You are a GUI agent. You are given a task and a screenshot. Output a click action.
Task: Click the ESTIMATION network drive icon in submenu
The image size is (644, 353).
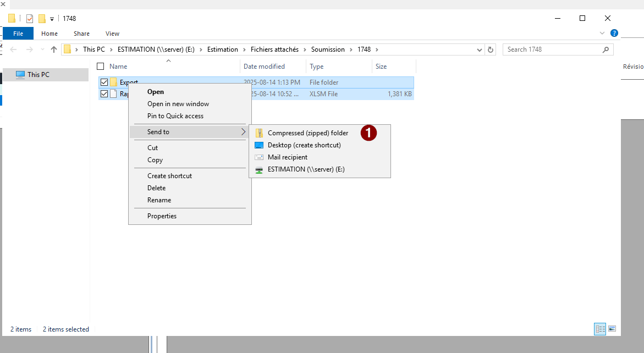point(259,169)
